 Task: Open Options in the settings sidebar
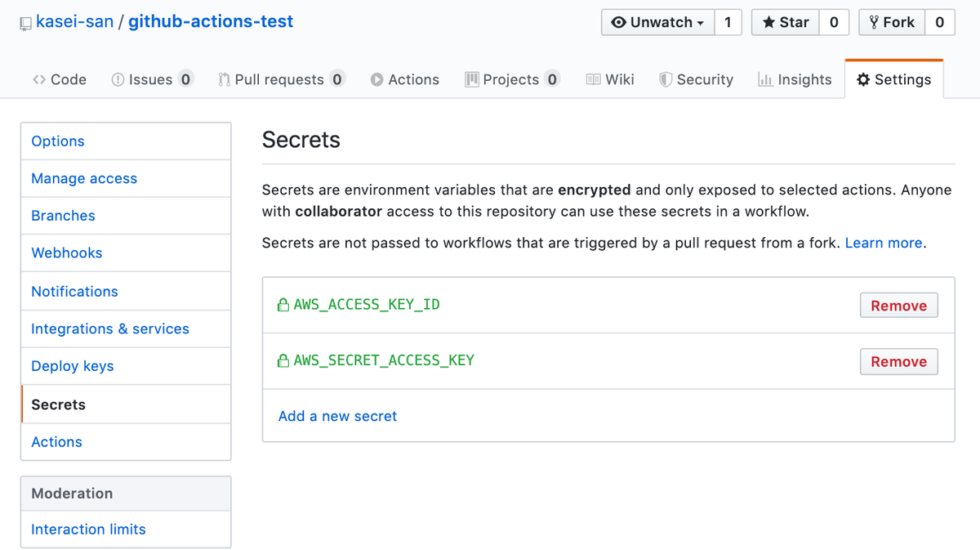coord(126,141)
